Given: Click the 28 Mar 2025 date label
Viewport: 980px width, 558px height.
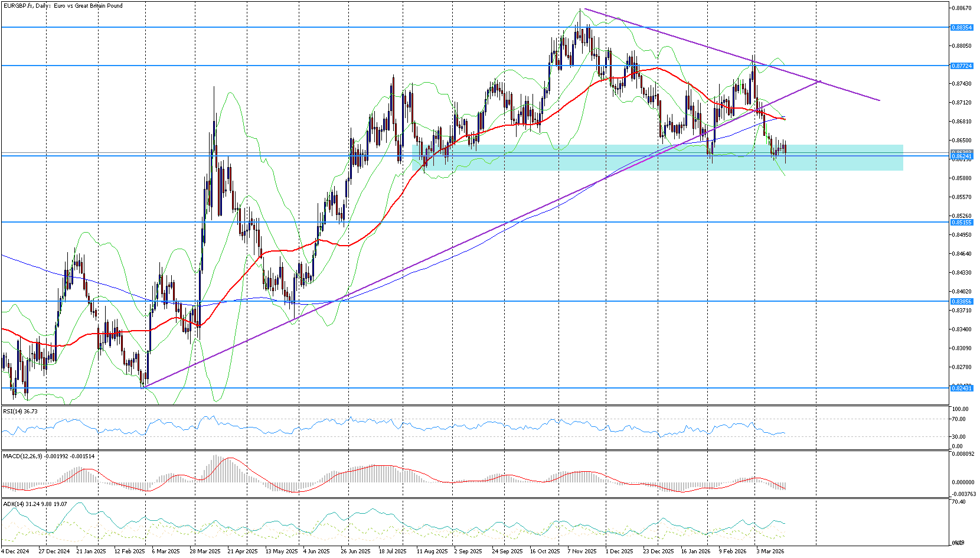Looking at the screenshot, I should click(205, 552).
